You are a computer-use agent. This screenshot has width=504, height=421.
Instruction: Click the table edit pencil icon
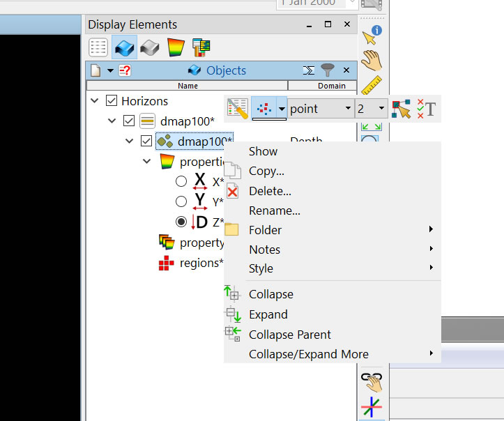click(238, 109)
